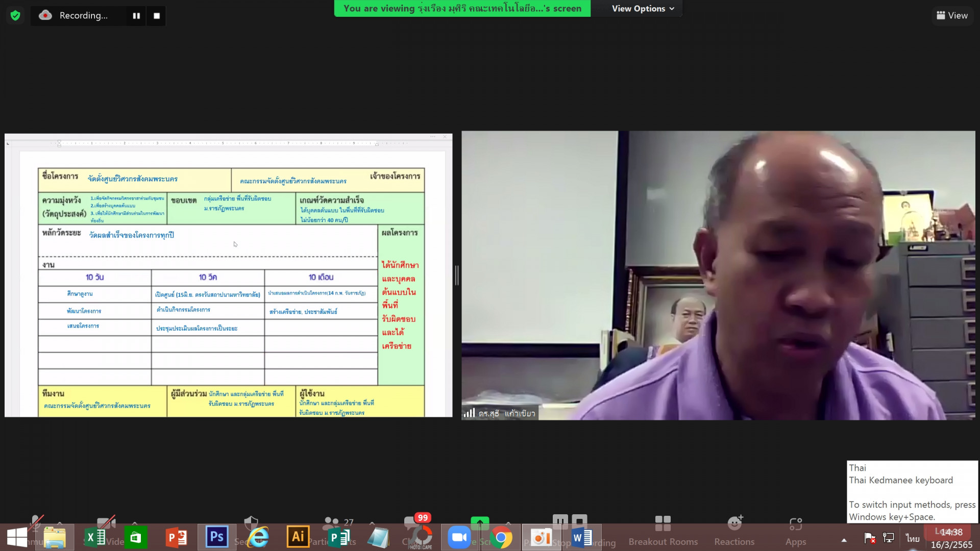The image size is (980, 551).
Task: Click the divider handle between share and video
Action: point(457,275)
